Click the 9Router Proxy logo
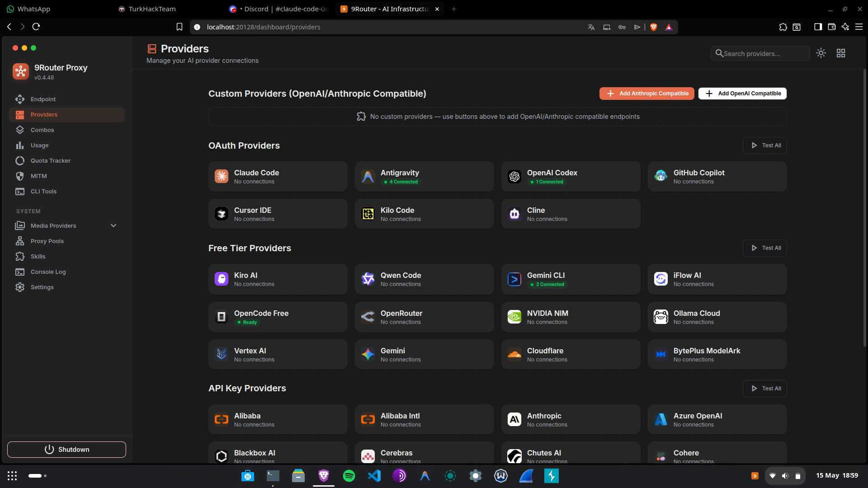This screenshot has height=488, width=868. click(21, 71)
